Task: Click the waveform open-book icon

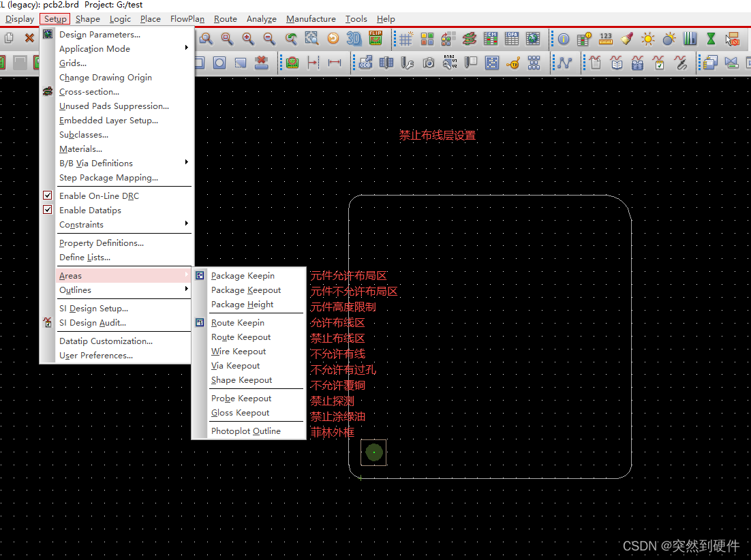Action: click(617, 63)
